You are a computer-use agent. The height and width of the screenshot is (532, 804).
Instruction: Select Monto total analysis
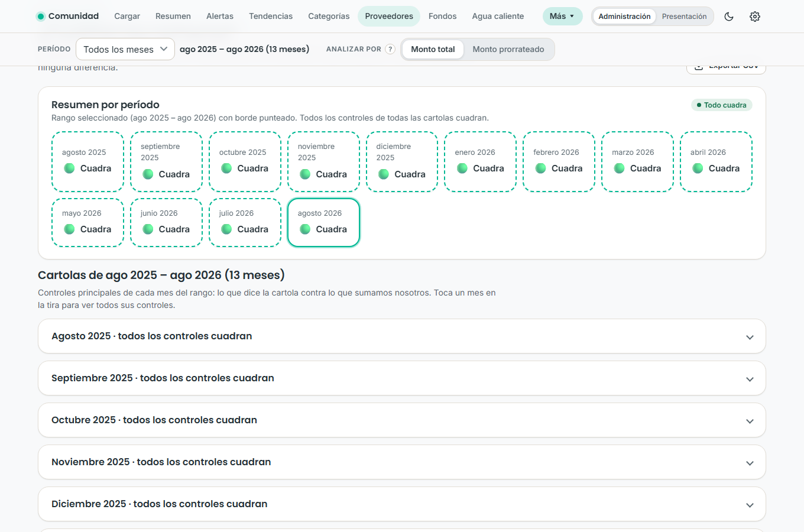click(433, 49)
